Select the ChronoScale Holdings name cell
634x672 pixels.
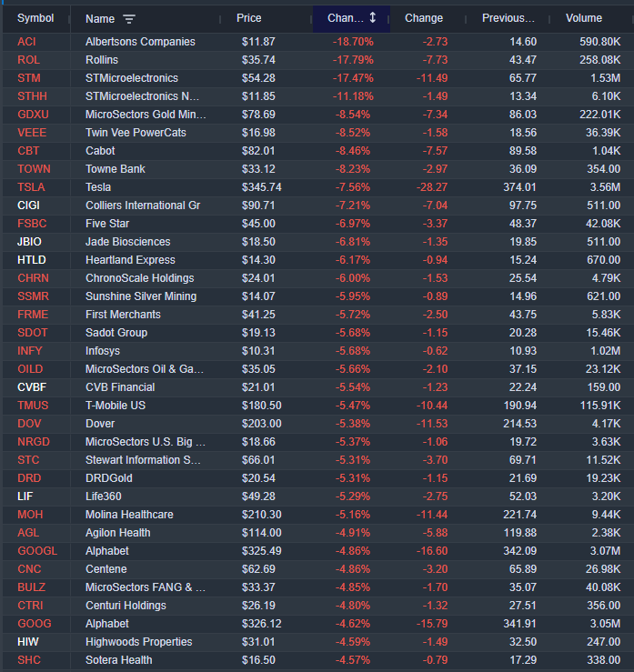[140, 278]
